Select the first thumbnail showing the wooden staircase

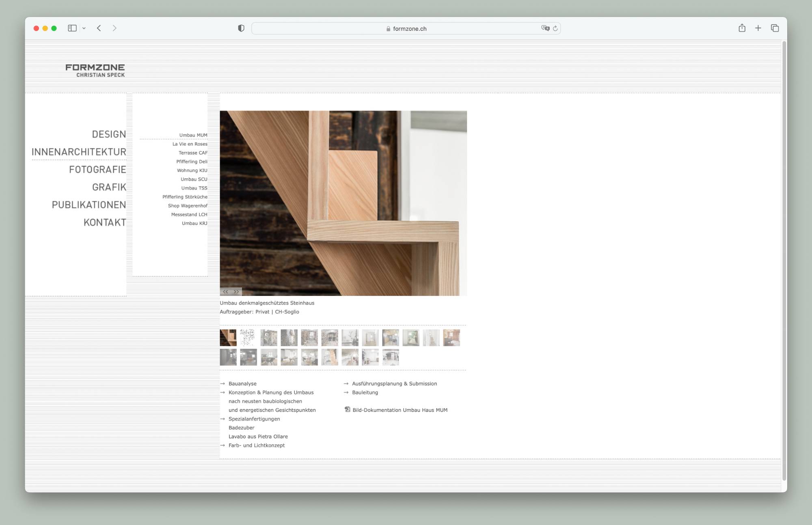coord(228,338)
